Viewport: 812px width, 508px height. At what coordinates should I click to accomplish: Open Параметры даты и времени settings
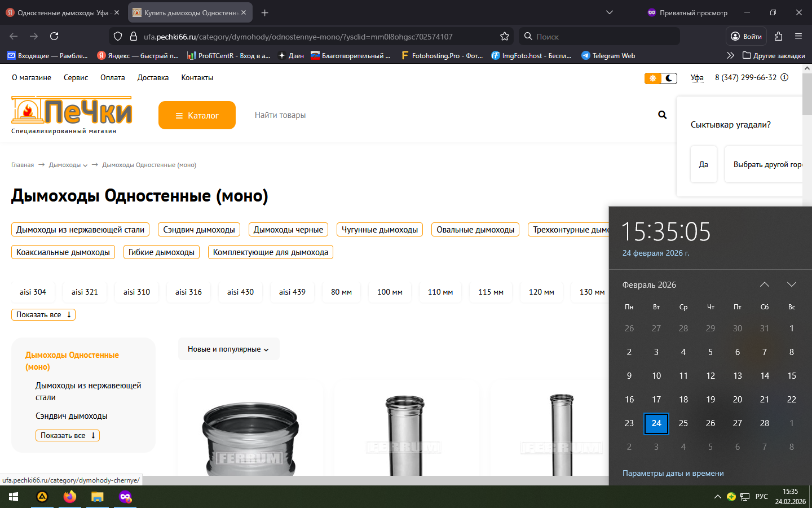[x=673, y=473]
